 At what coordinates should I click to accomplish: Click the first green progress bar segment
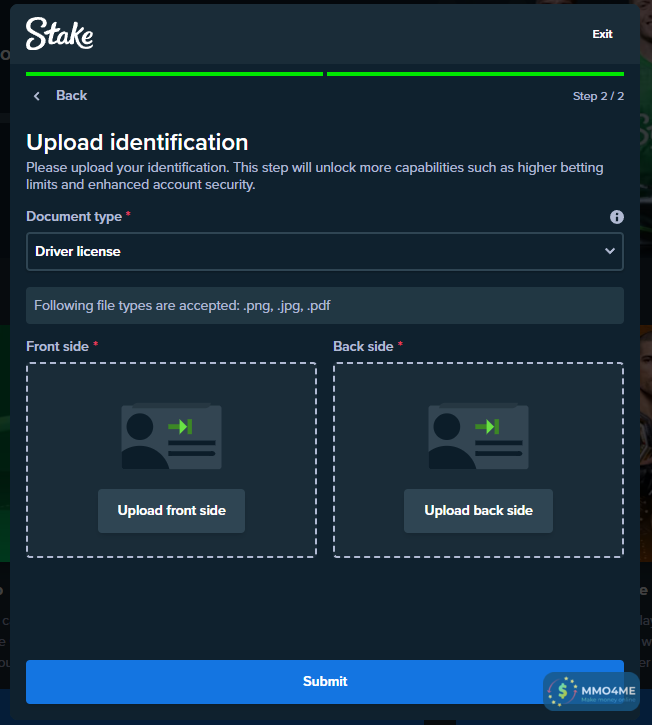pyautogui.click(x=174, y=74)
